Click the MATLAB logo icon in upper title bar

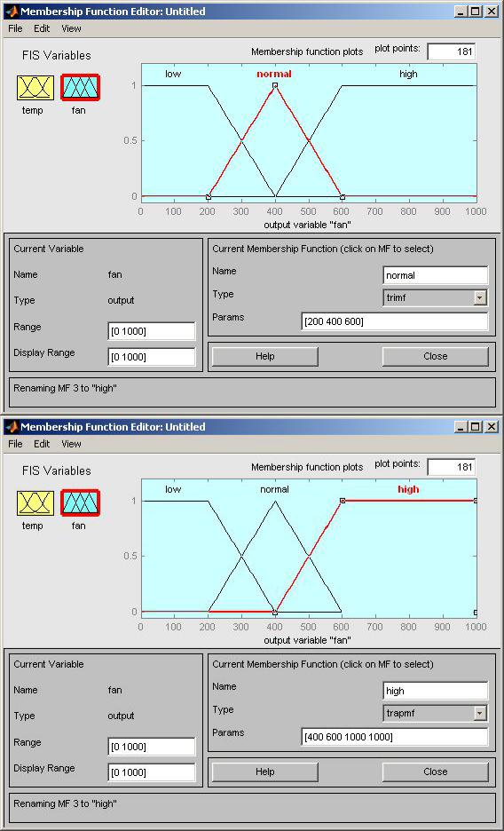coord(12,12)
